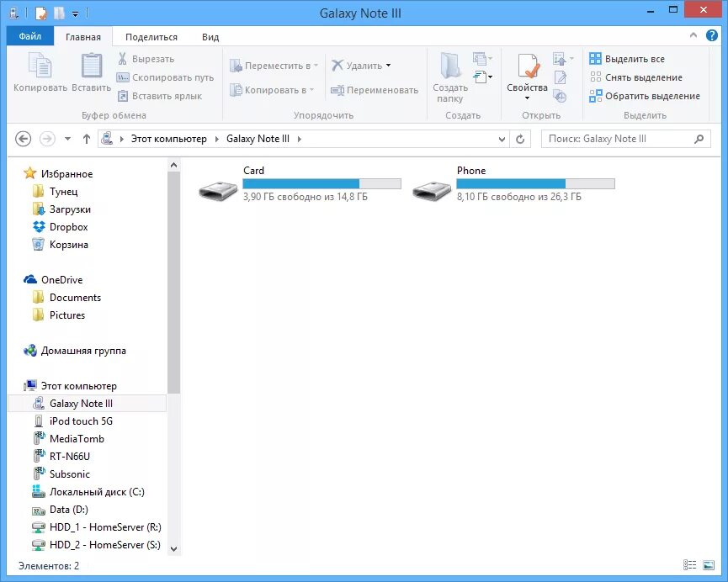728x582 pixels.
Task: Select Subsonic in the tree
Action: coord(69,474)
